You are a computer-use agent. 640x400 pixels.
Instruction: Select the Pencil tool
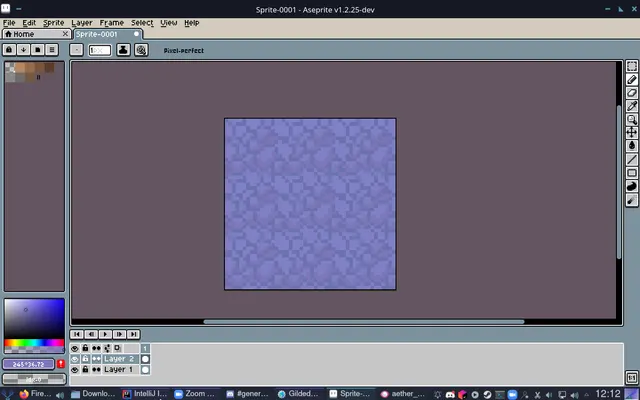pyautogui.click(x=631, y=80)
